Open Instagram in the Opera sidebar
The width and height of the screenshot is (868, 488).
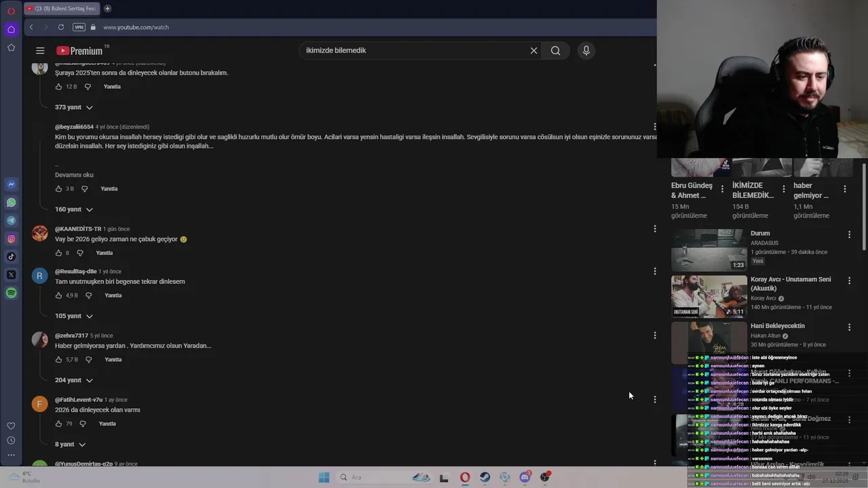click(x=11, y=239)
